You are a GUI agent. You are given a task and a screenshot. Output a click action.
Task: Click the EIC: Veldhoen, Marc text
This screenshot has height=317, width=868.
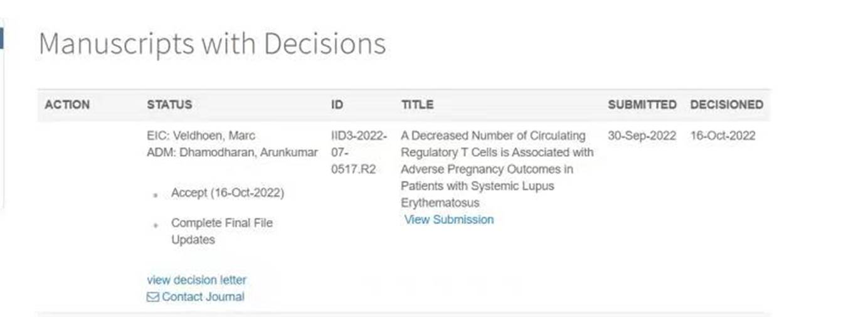[x=201, y=136]
